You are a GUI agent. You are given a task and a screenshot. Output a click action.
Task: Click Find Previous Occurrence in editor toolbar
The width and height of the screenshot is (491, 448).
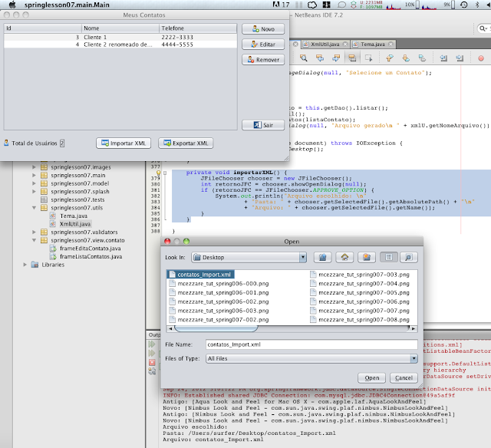point(320,58)
